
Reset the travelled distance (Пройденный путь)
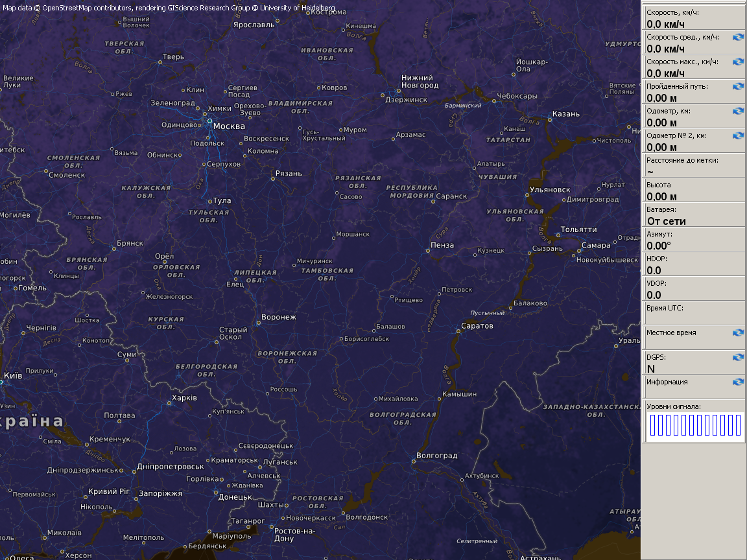tap(738, 87)
